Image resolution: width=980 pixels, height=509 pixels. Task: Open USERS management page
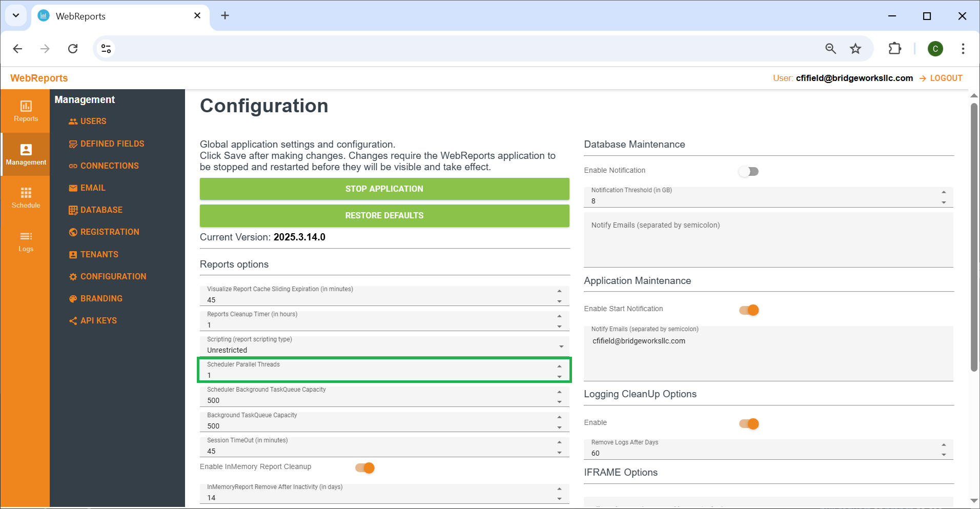tap(93, 121)
